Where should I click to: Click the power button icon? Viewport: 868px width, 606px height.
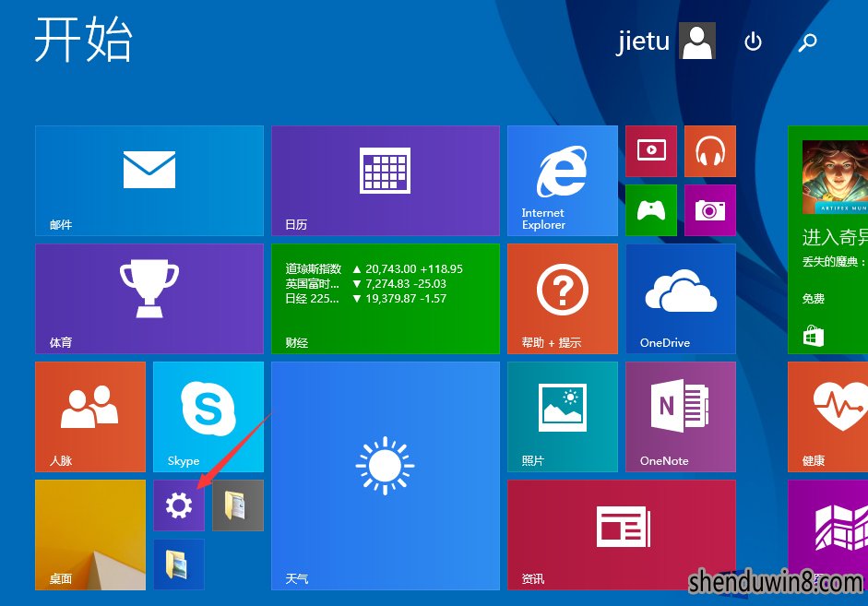(x=753, y=42)
